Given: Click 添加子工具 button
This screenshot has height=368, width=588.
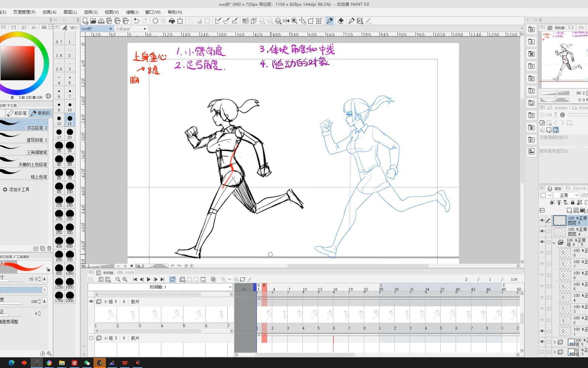Looking at the screenshot, I should (x=16, y=189).
